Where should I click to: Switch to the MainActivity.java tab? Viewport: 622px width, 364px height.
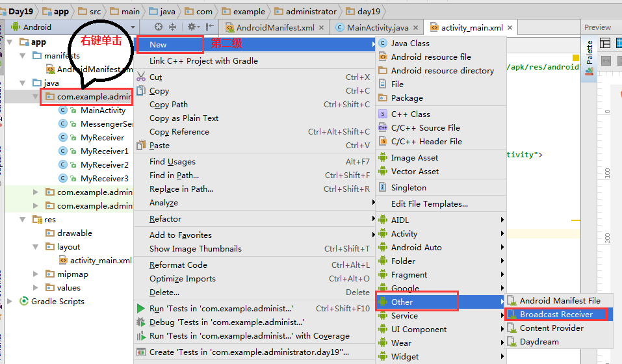(378, 28)
